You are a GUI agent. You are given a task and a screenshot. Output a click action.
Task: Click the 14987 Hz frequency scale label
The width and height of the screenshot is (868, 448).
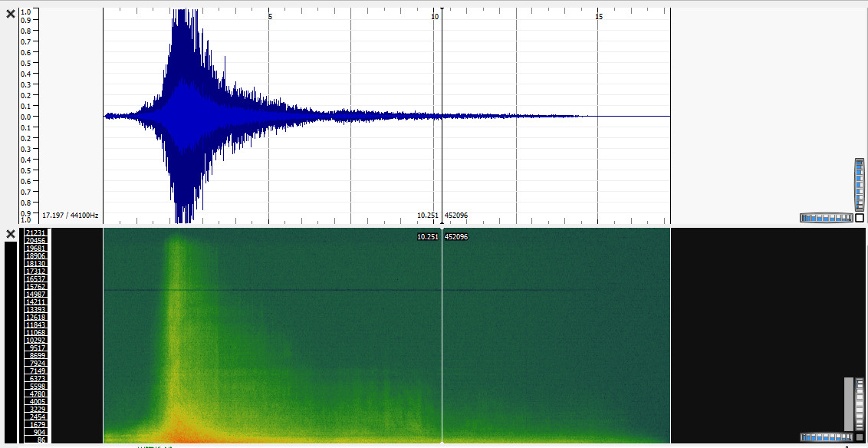point(36,294)
